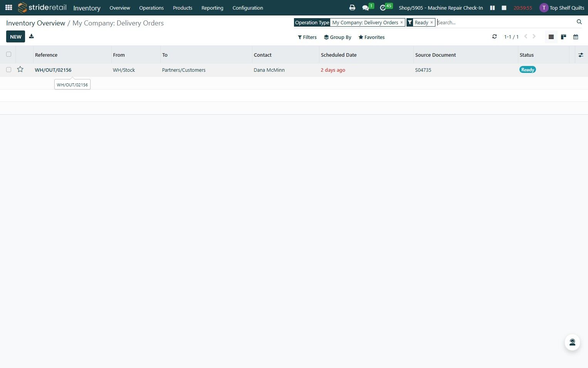
Task: Click the Ready status badge
Action: click(x=528, y=70)
